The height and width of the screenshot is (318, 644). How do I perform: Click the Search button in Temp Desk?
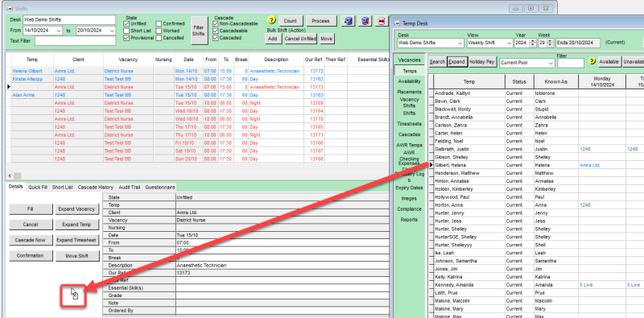click(x=437, y=62)
